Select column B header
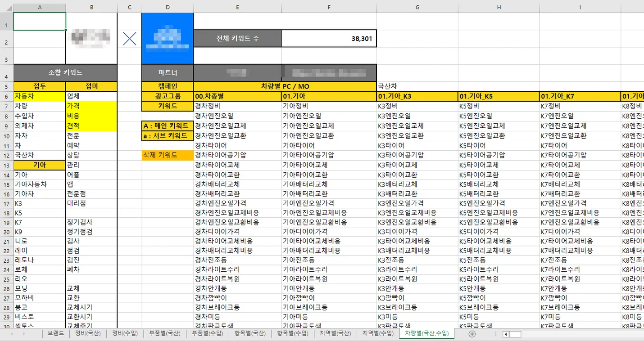Viewport: 644px width, 341px height. point(91,7)
